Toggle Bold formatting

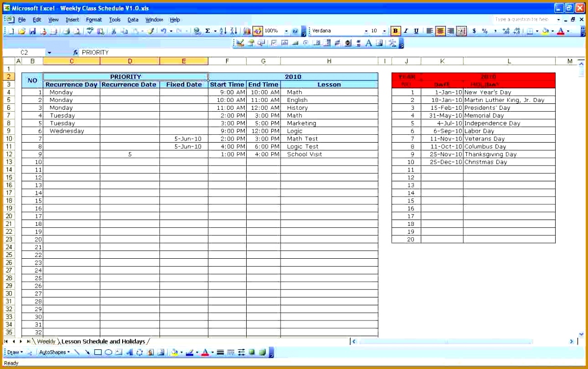click(x=395, y=31)
